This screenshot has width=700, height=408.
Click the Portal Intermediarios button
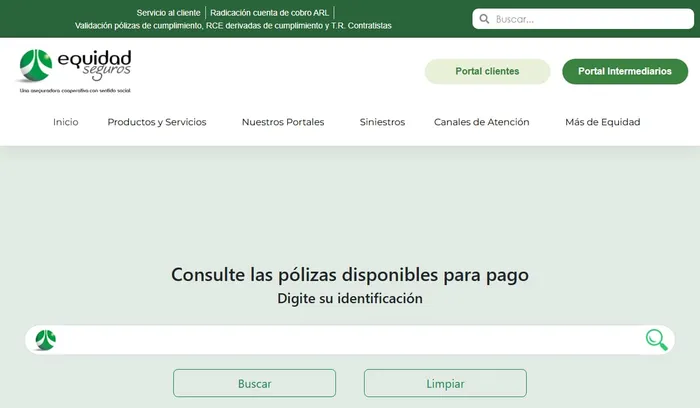tap(625, 71)
